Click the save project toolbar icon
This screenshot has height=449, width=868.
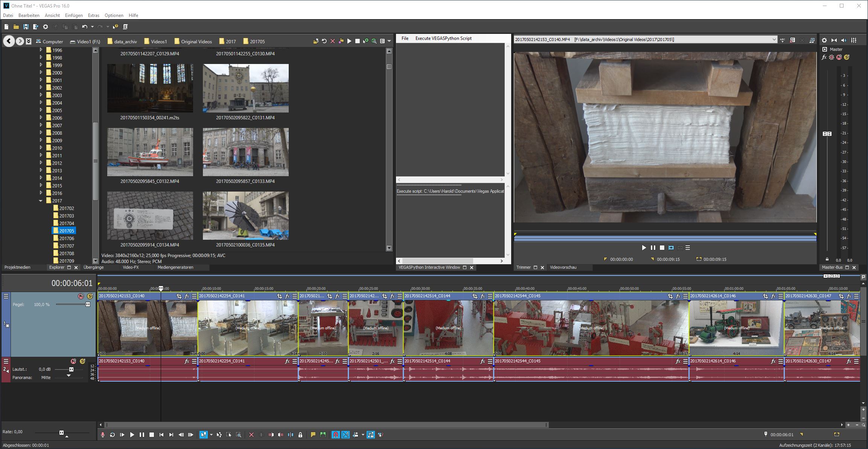pos(26,27)
